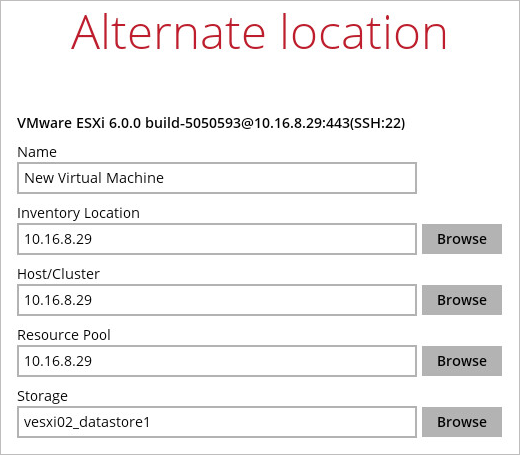520x455 pixels.
Task: Click the Alternate location heading
Action: (x=259, y=32)
